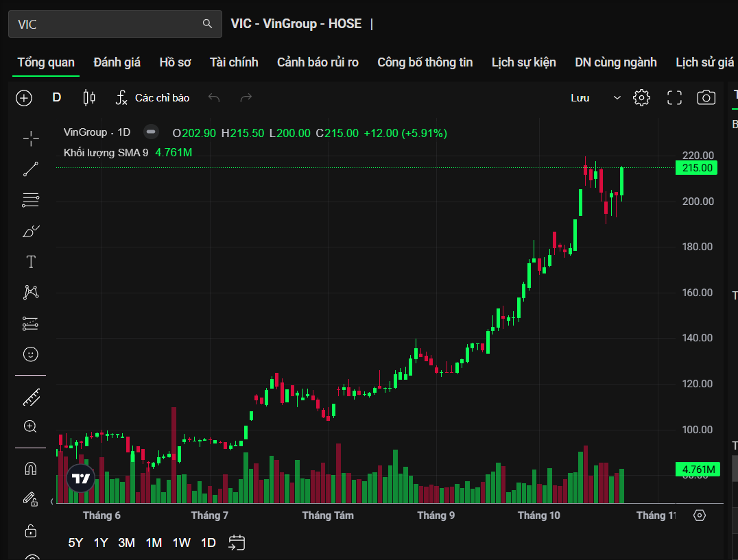
Task: Open Các chỉ báo indicators
Action: (152, 98)
